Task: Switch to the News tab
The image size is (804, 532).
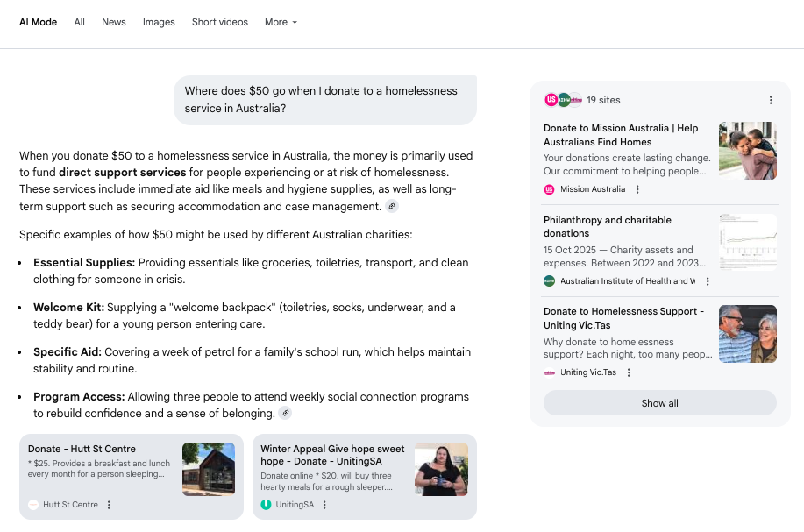Action: click(114, 22)
